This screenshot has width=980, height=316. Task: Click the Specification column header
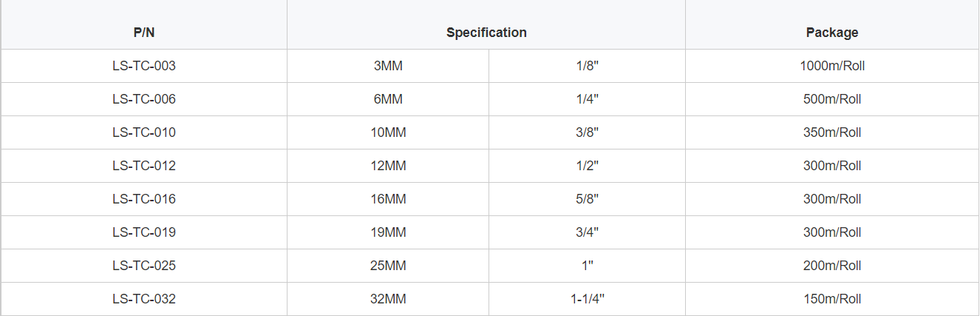point(486,33)
